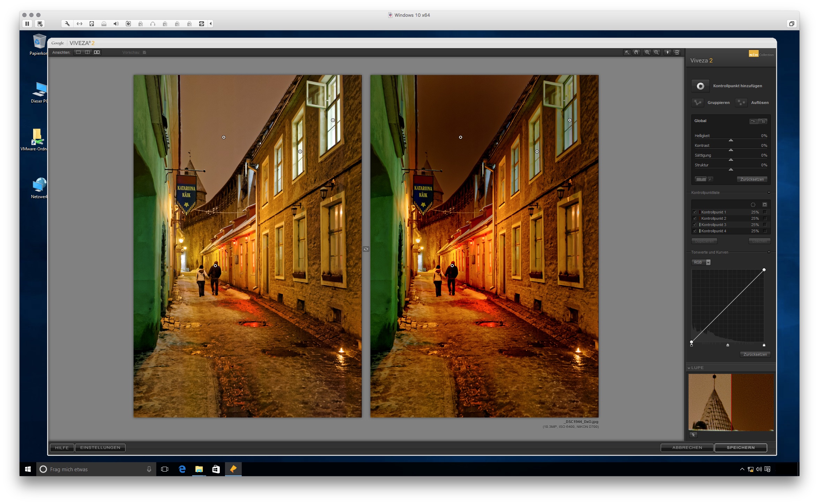Click curve midtone marker below histogram
Image resolution: width=819 pixels, height=504 pixels.
click(x=728, y=345)
